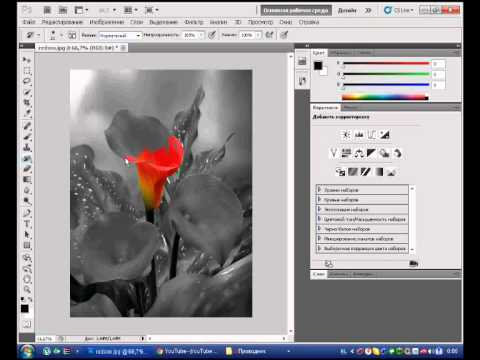Open the Файл menu
480x360 pixels.
(29, 22)
